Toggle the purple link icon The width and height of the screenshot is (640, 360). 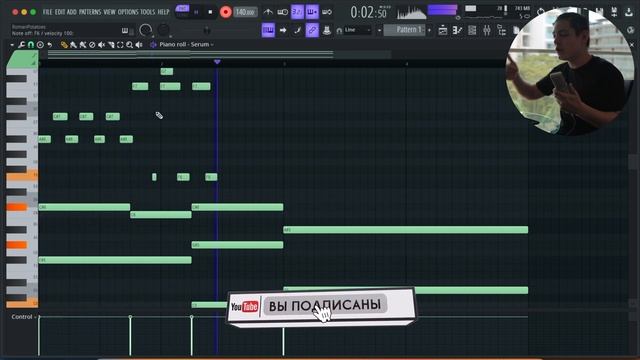click(x=312, y=30)
